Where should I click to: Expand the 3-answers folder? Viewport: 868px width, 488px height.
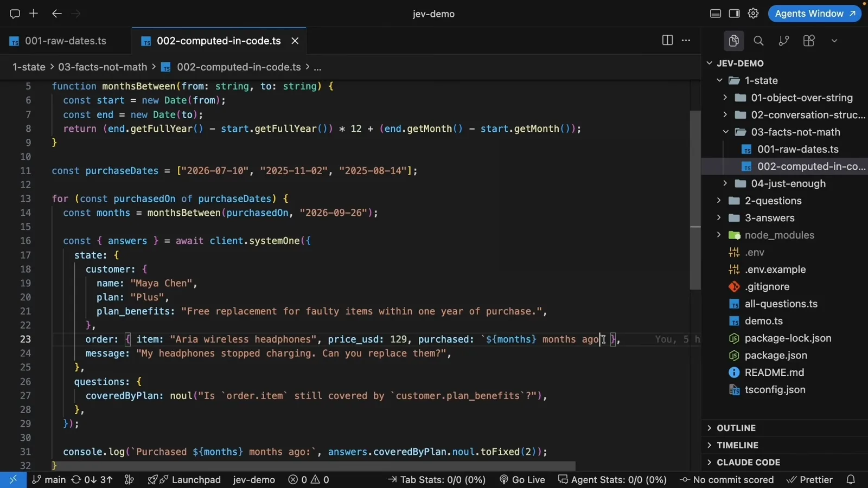pos(784,218)
